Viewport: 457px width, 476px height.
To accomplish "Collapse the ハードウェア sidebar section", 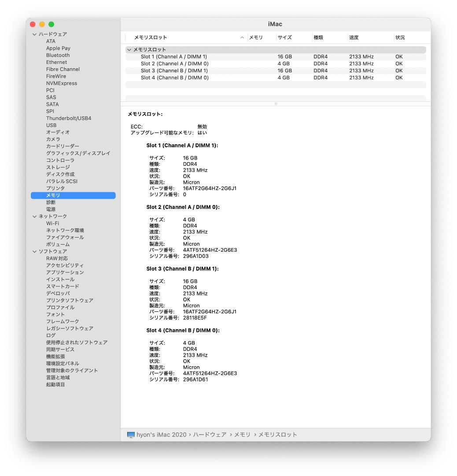I will (x=34, y=34).
